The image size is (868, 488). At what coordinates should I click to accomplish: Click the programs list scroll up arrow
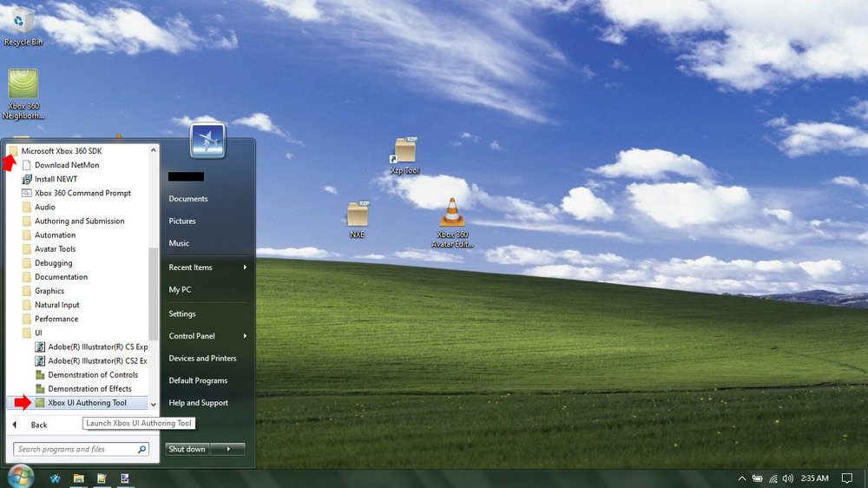click(x=154, y=150)
